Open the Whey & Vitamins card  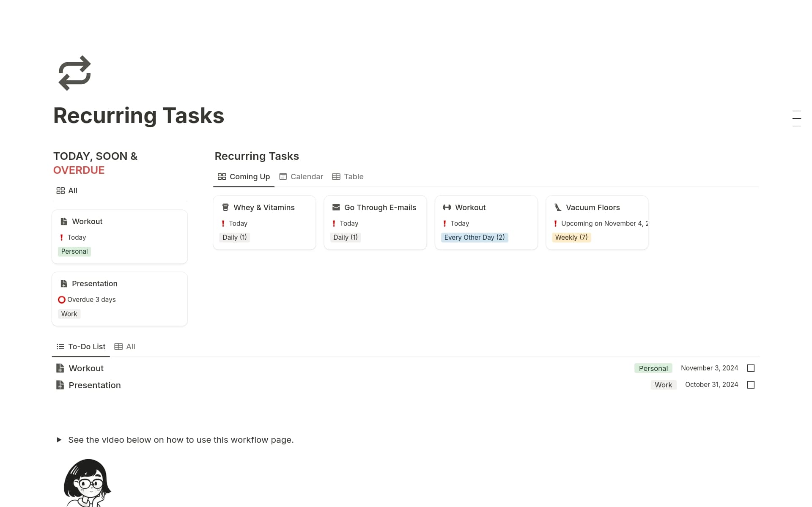tap(264, 222)
